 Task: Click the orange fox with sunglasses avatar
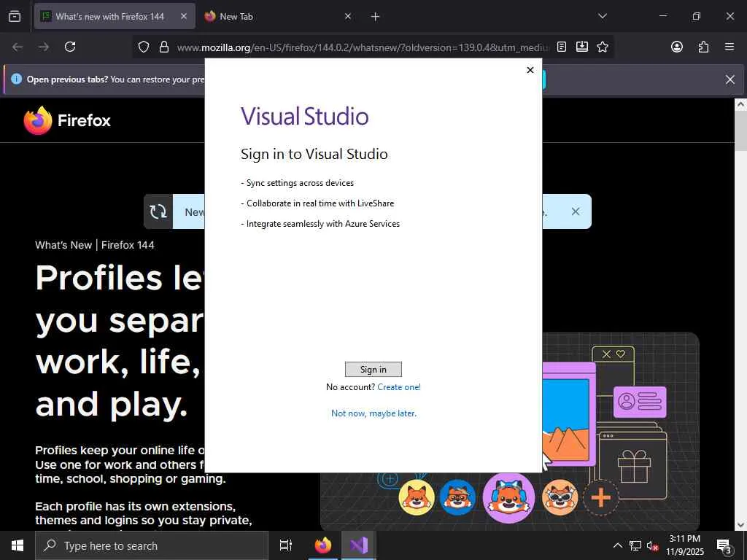[x=560, y=497]
